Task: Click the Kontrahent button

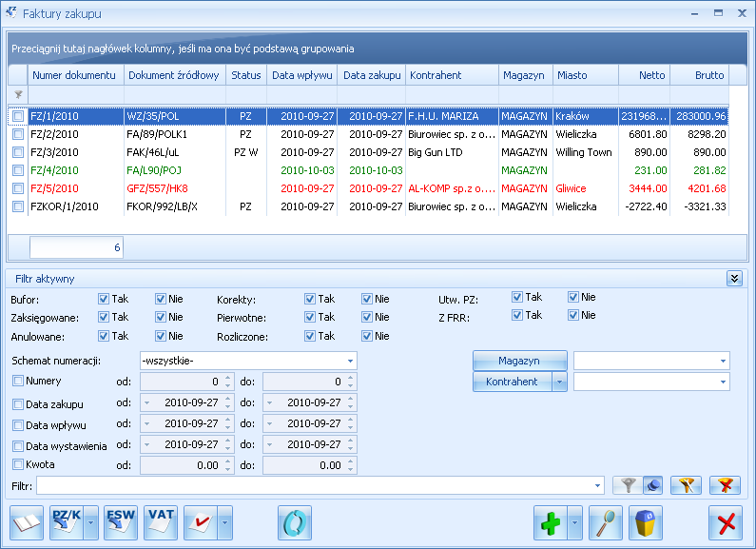Action: tap(512, 382)
